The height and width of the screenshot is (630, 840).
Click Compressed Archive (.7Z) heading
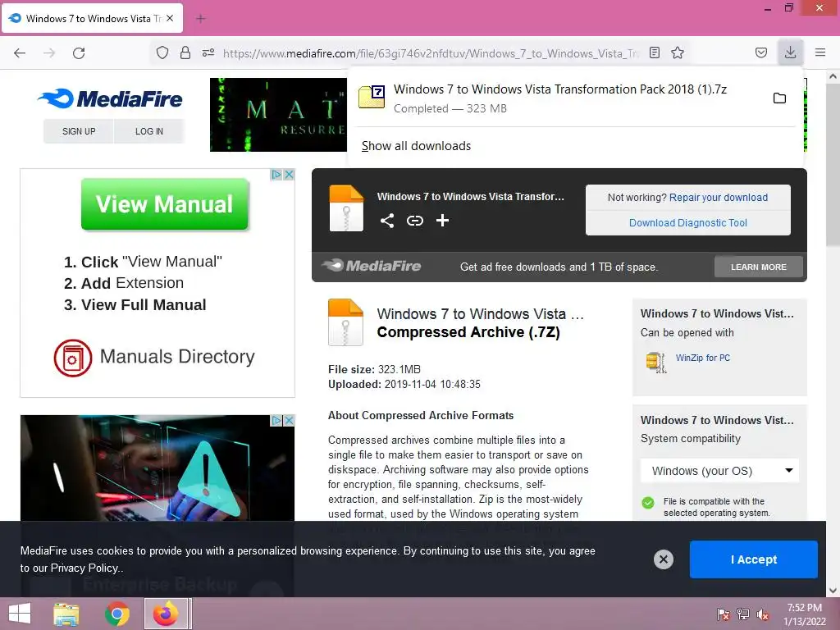(468, 332)
